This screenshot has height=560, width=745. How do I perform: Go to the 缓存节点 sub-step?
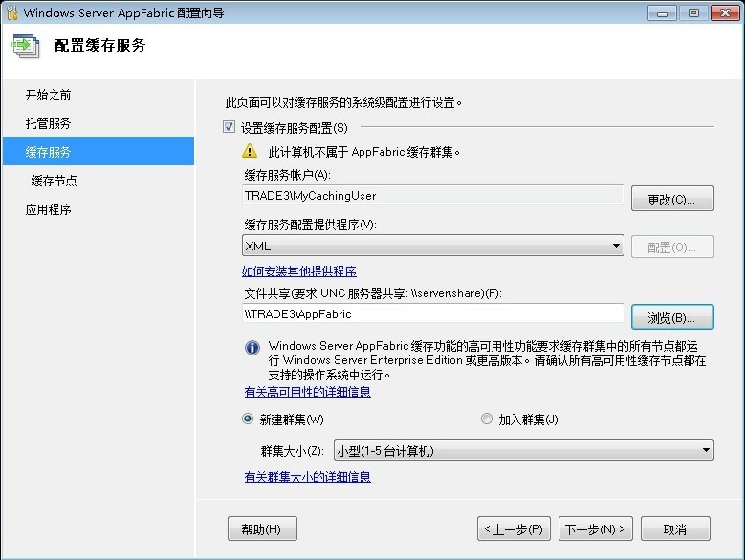click(x=54, y=181)
